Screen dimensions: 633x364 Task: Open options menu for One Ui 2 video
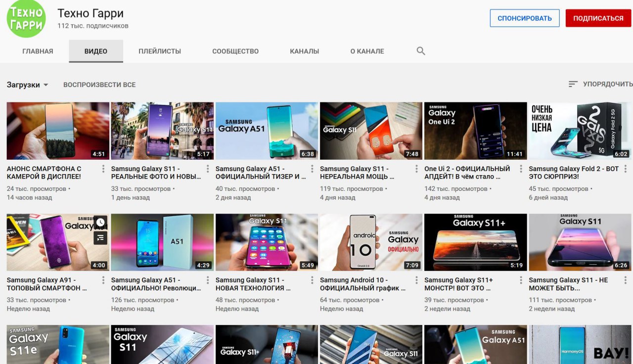pos(521,169)
